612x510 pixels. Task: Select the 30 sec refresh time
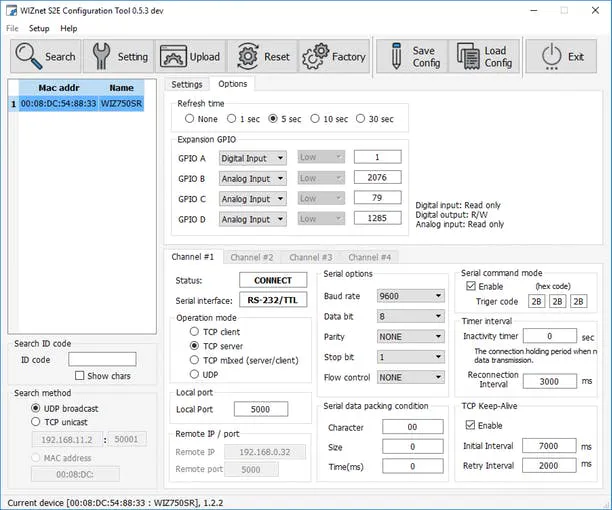coord(360,119)
